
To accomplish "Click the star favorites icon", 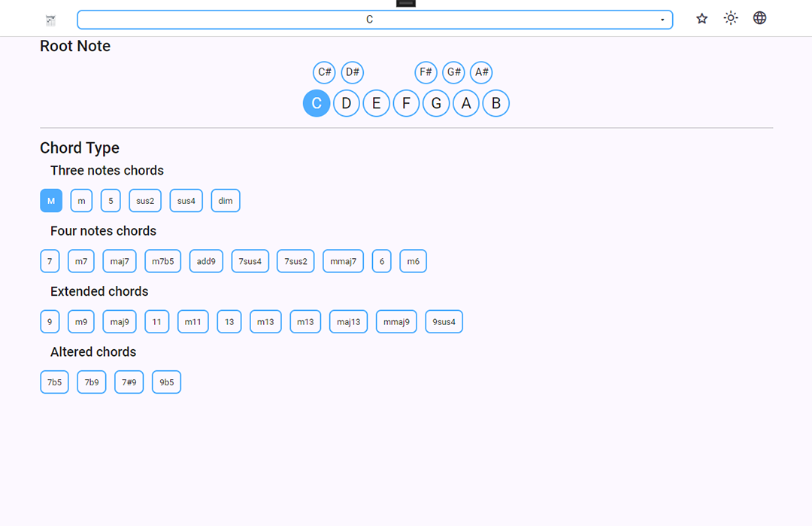I will pyautogui.click(x=701, y=19).
